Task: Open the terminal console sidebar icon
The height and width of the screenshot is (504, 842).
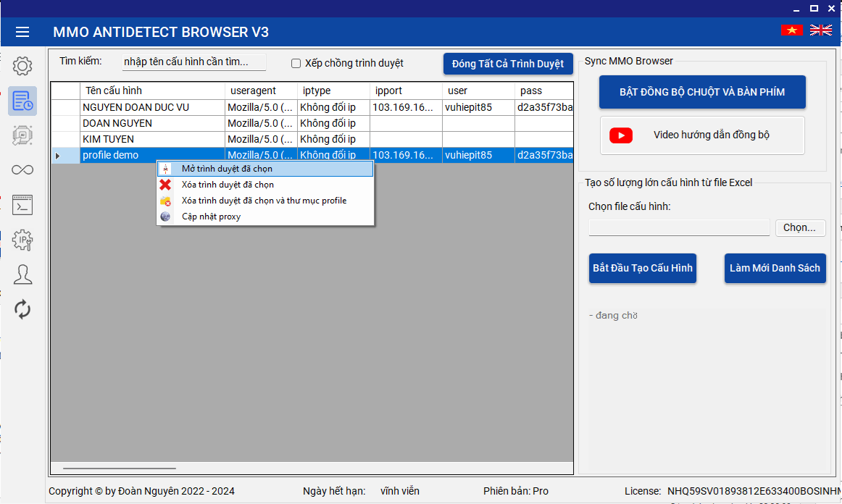Action: point(22,205)
